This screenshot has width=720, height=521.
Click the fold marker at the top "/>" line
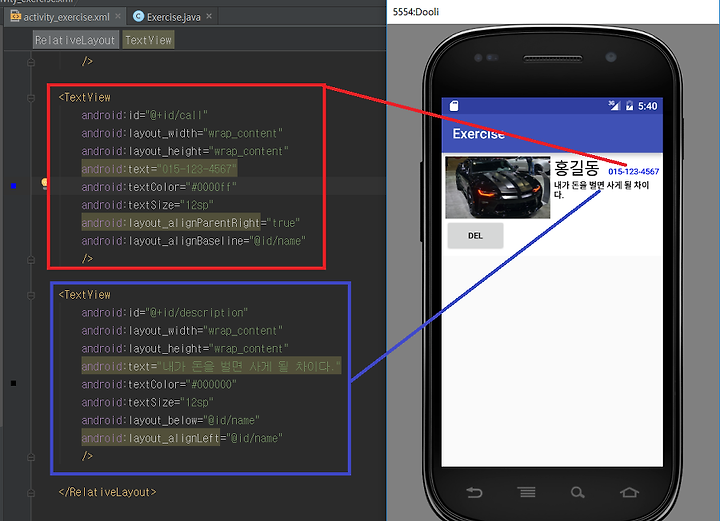[31, 62]
